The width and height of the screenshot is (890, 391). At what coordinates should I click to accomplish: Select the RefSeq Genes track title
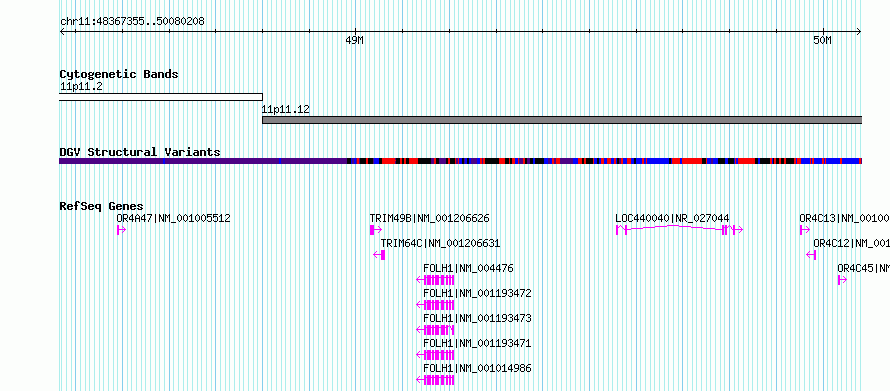[102, 206]
